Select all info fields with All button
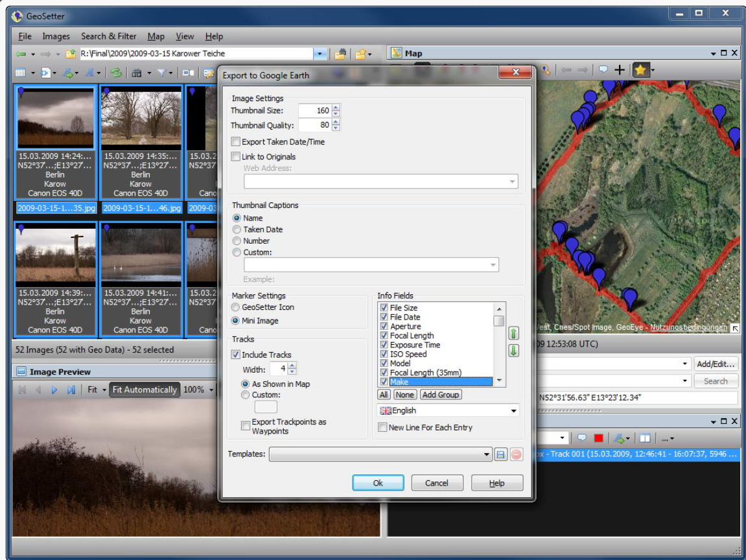Image resolution: width=746 pixels, height=560 pixels. (x=384, y=395)
